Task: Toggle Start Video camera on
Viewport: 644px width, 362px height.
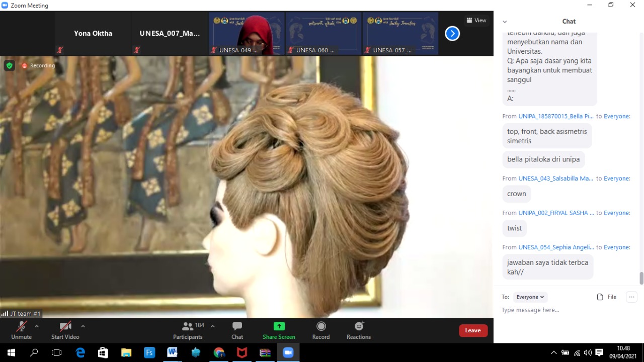Action: tap(65, 327)
